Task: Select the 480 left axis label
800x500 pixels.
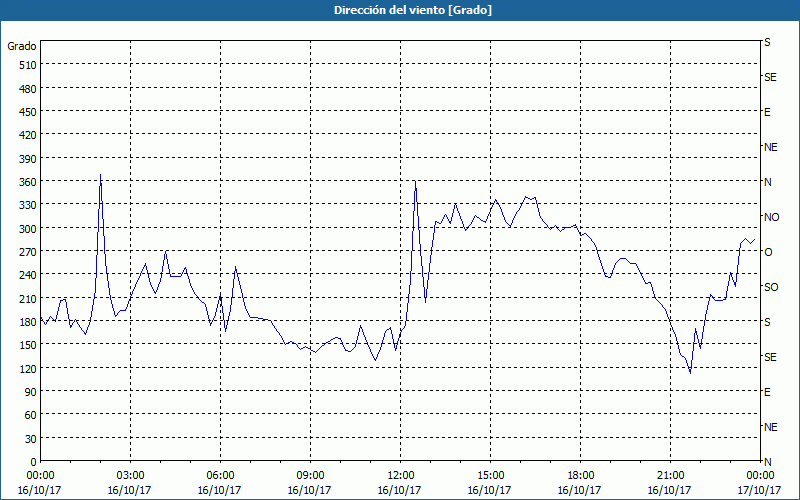Action: (x=28, y=89)
